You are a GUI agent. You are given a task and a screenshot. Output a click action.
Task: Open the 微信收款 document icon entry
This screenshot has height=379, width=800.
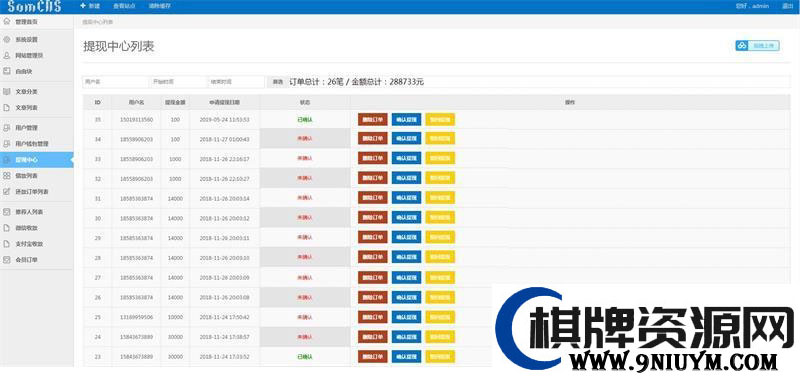[x=7, y=228]
